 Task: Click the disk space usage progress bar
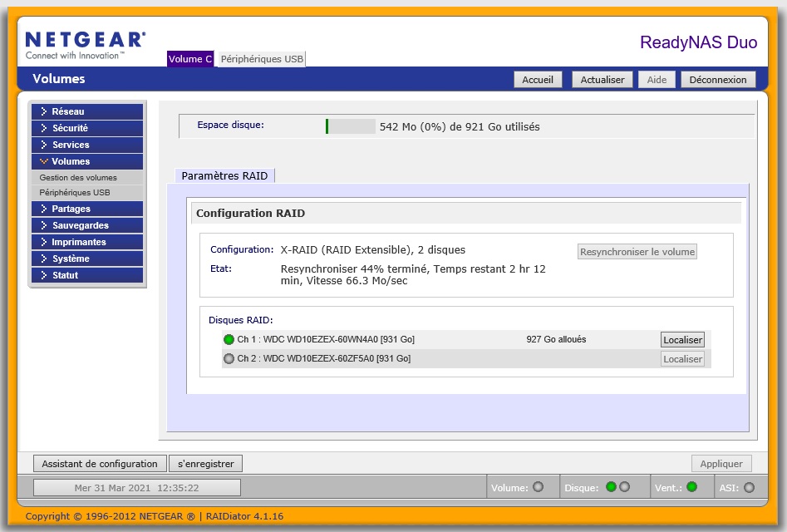(350, 126)
